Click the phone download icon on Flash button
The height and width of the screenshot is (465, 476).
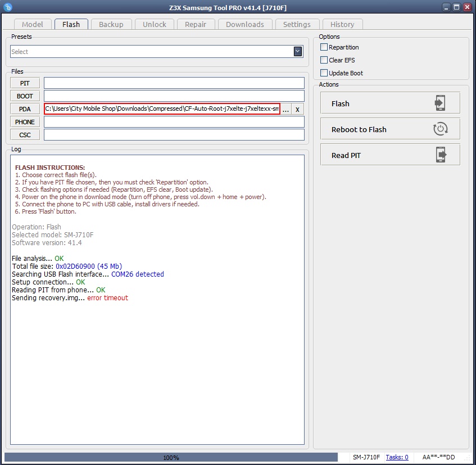tap(440, 103)
